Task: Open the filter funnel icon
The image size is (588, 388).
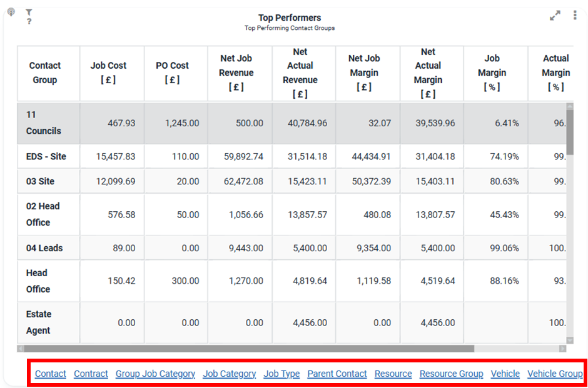Action: (x=29, y=12)
